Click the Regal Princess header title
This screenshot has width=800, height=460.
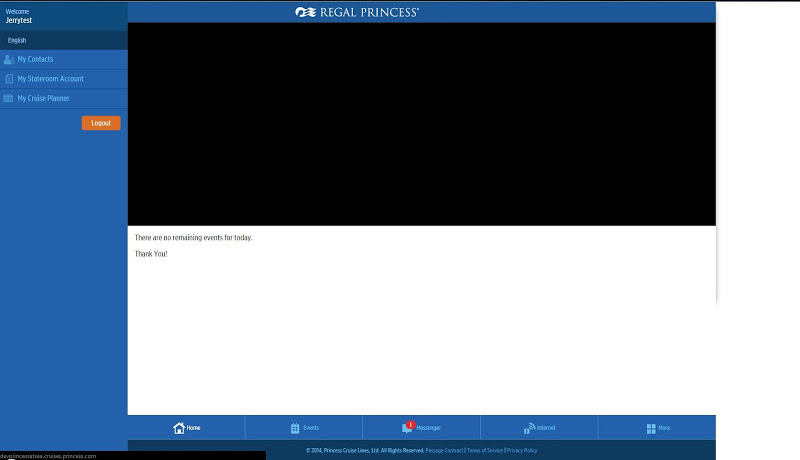(x=369, y=12)
